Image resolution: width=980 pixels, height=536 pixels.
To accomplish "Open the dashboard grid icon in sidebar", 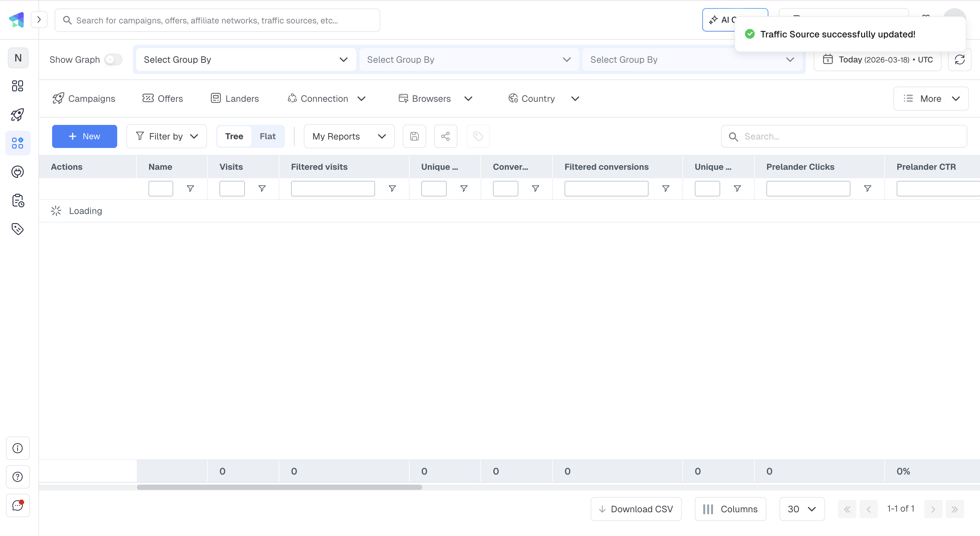I will click(x=18, y=86).
